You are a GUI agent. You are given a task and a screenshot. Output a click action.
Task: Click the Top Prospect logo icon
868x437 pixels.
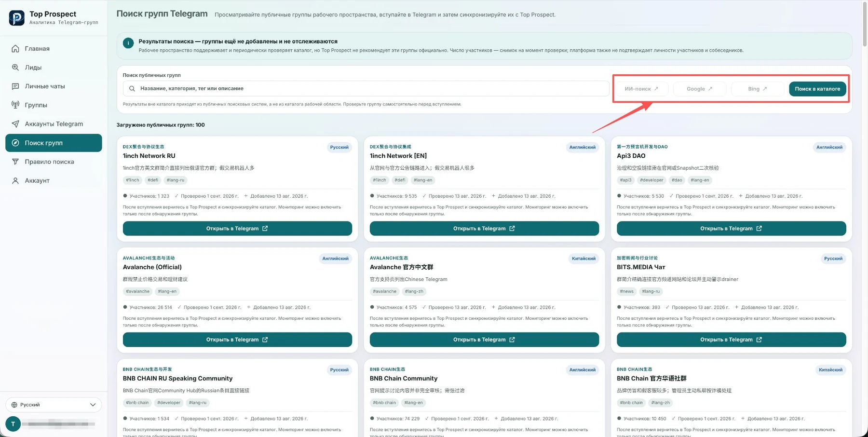click(17, 18)
